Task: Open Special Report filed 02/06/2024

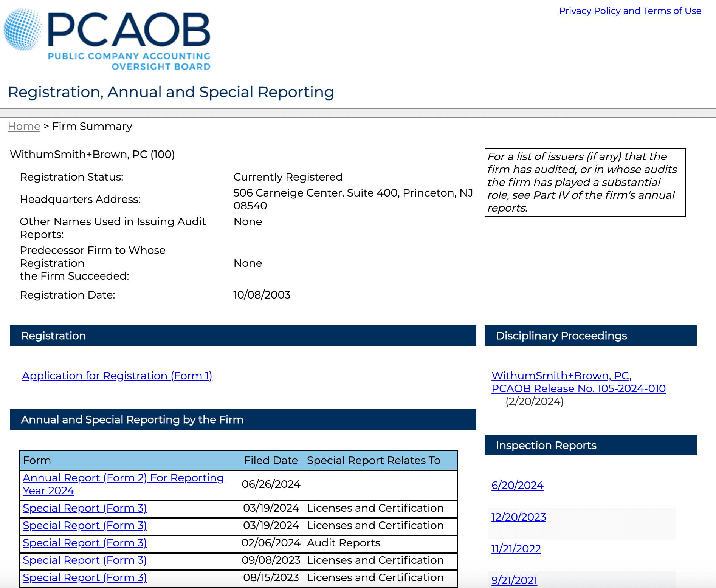Action: (85, 543)
